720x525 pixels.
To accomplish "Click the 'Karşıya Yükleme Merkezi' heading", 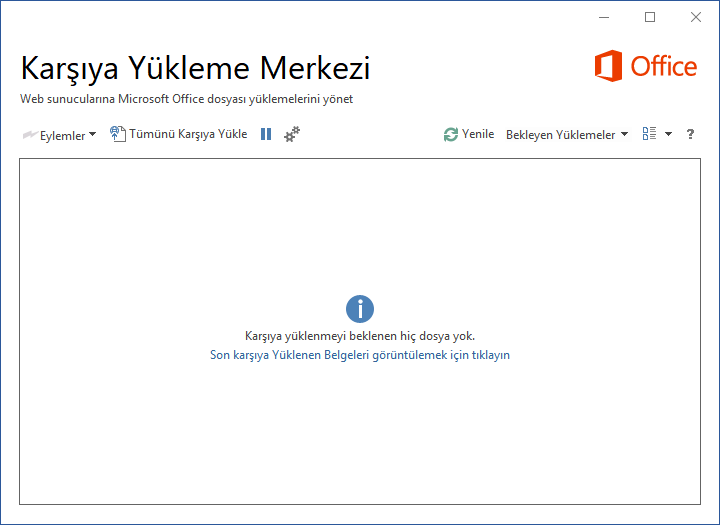I will click(x=195, y=68).
